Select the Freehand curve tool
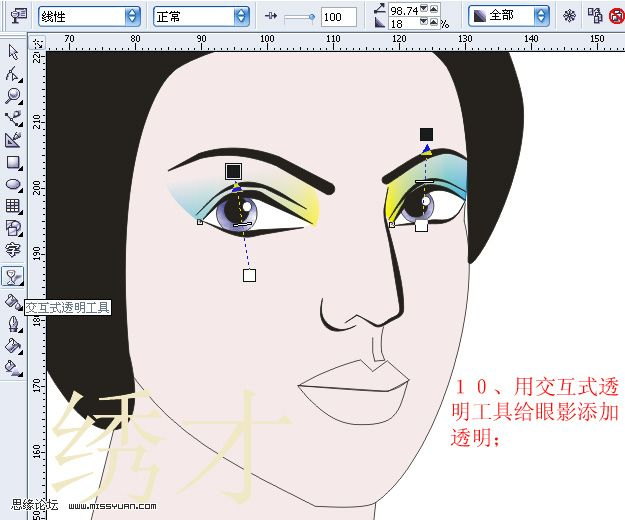Viewport: 625px width, 520px height. coord(13,118)
